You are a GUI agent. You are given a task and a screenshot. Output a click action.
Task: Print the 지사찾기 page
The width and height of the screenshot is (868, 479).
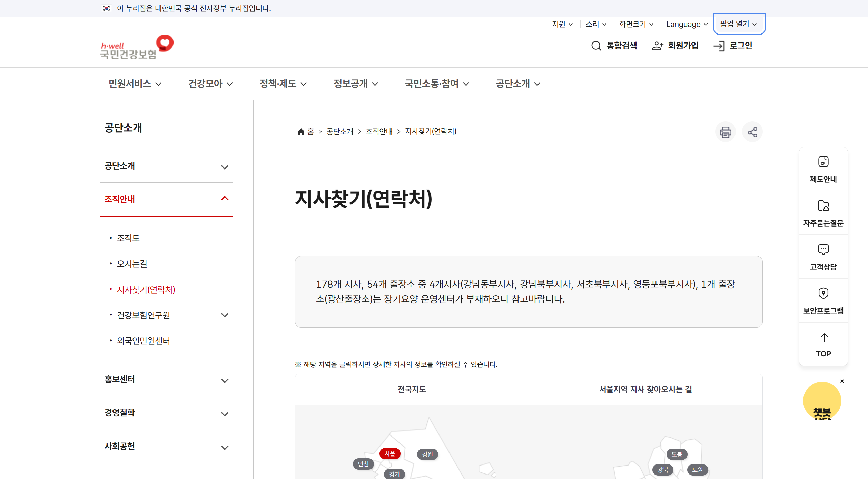point(725,132)
